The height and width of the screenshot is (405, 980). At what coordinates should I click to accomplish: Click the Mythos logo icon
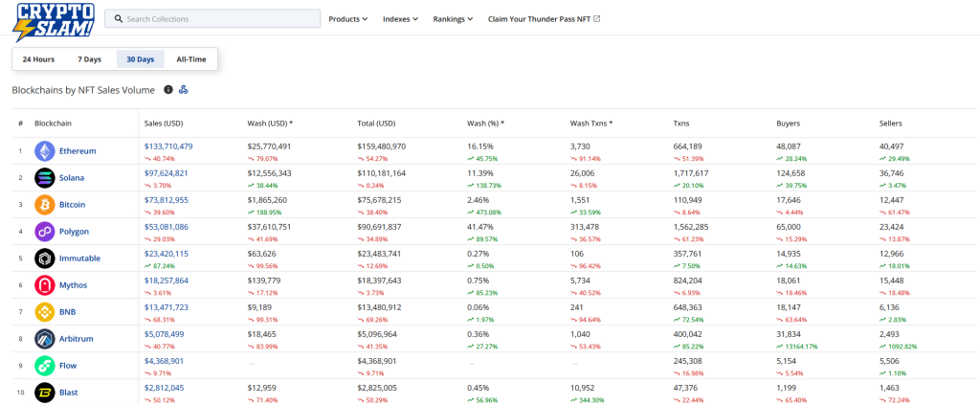click(44, 285)
